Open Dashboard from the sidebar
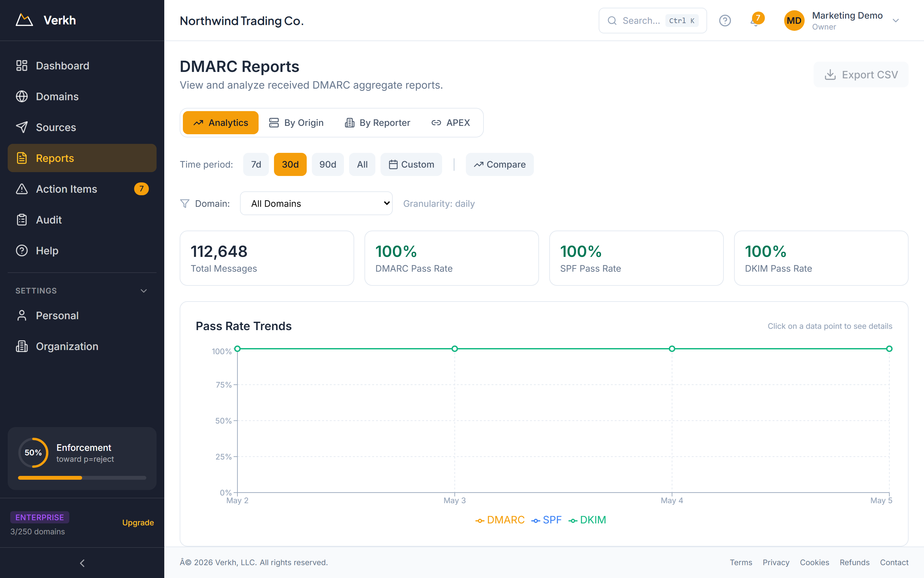This screenshot has height=578, width=924. click(82, 66)
